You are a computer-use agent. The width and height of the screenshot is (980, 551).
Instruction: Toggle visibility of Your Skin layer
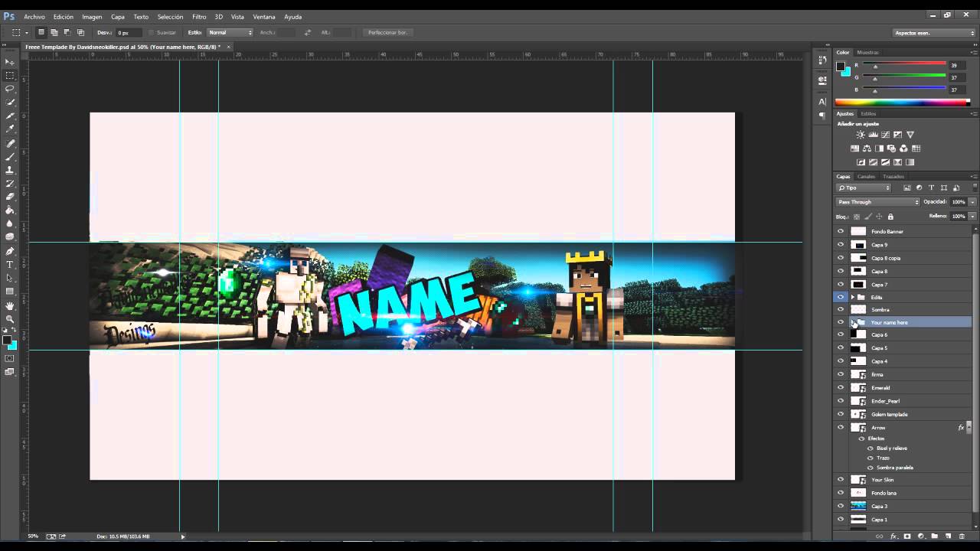[x=841, y=480]
